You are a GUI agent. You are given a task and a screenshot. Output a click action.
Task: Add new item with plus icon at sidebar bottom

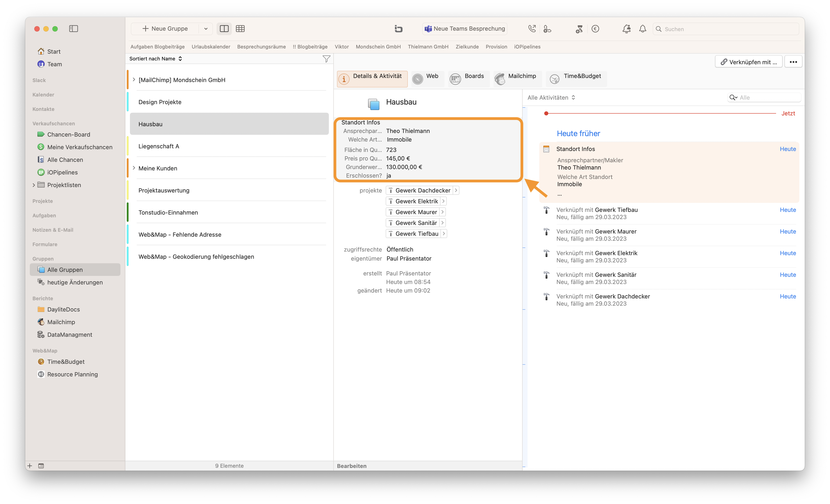pyautogui.click(x=30, y=466)
